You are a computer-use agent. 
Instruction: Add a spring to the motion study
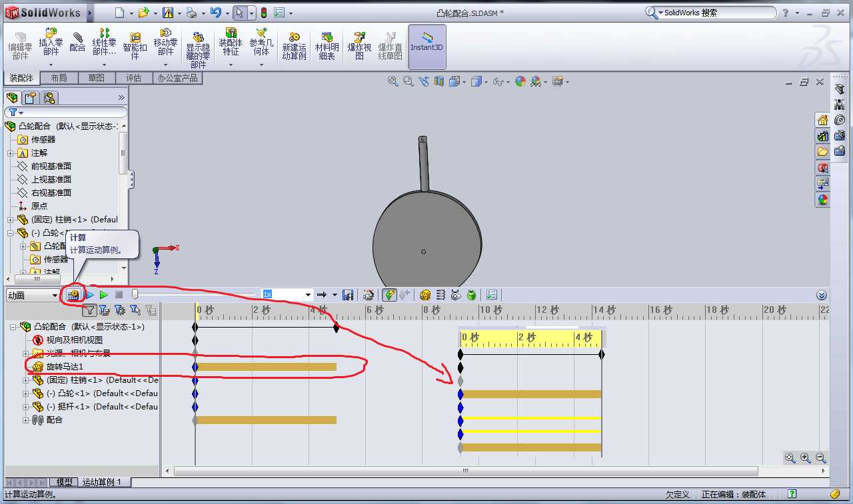coord(440,294)
